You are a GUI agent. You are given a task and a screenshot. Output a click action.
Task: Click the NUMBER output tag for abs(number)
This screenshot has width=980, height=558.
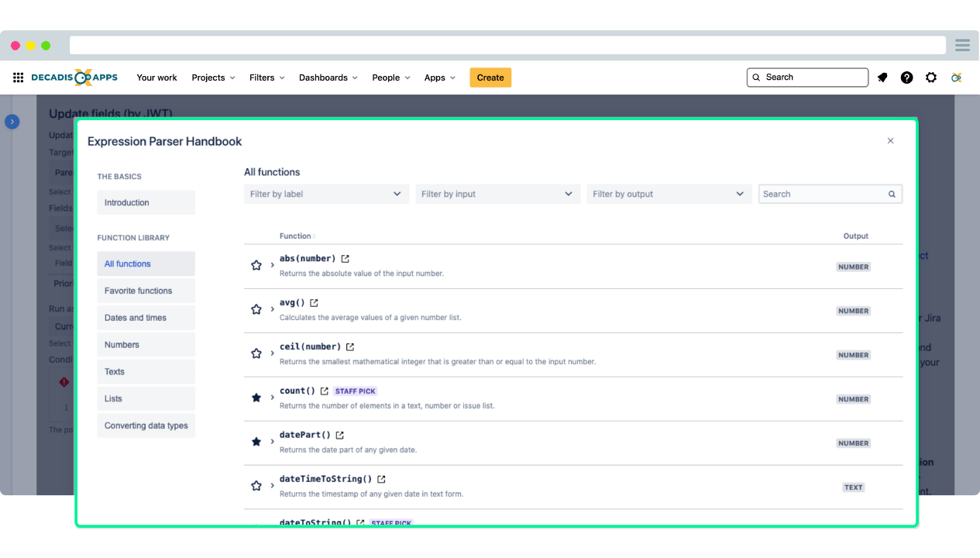click(x=853, y=267)
